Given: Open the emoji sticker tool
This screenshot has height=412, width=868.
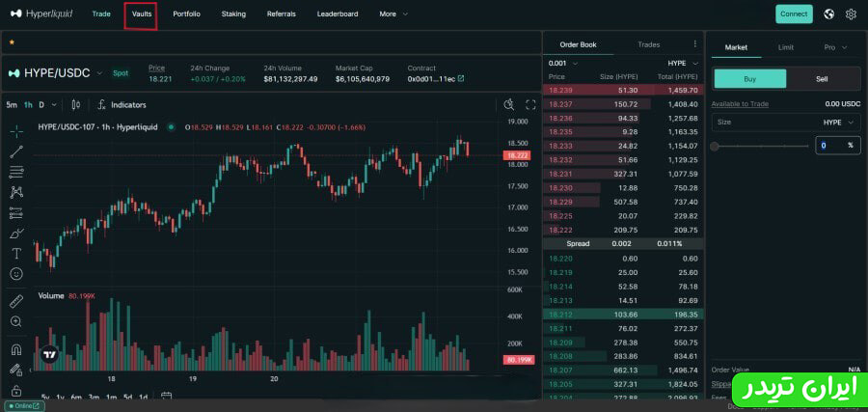Looking at the screenshot, I should [16, 274].
